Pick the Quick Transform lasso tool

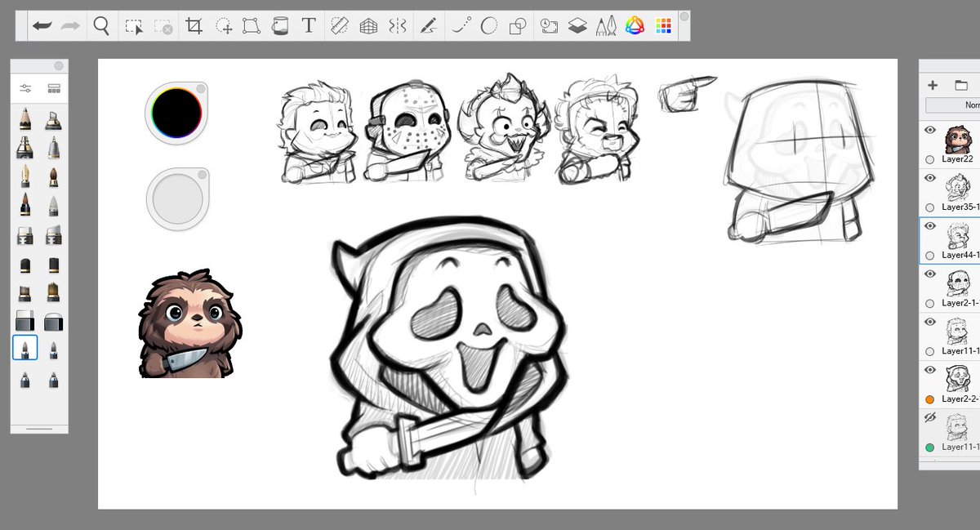point(225,27)
